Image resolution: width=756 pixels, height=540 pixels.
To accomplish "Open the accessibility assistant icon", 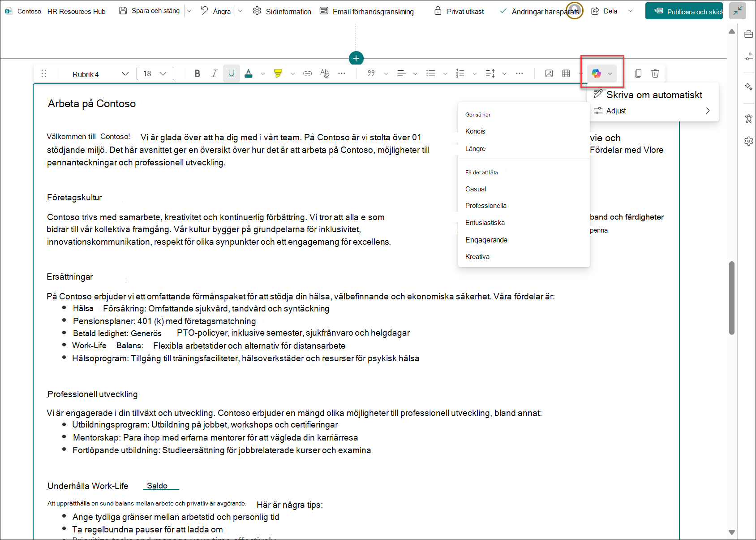I will tap(749, 119).
